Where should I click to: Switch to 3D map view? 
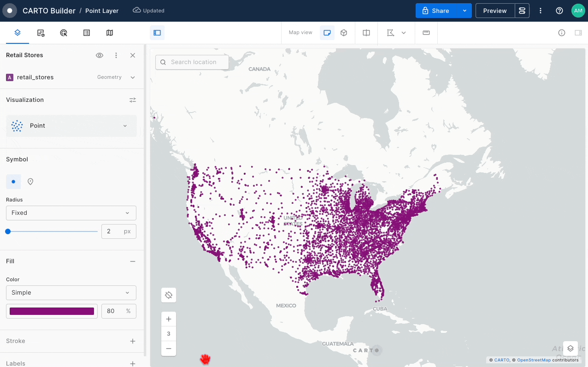[x=344, y=33]
